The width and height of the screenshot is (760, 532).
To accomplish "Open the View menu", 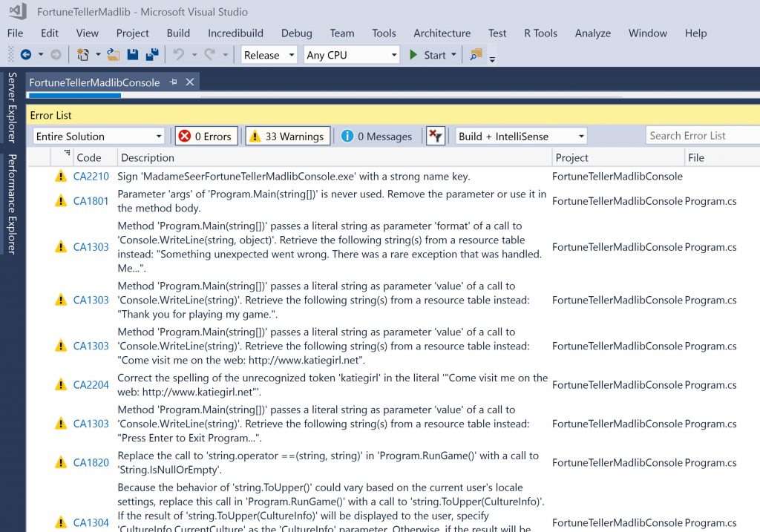I will pos(88,33).
